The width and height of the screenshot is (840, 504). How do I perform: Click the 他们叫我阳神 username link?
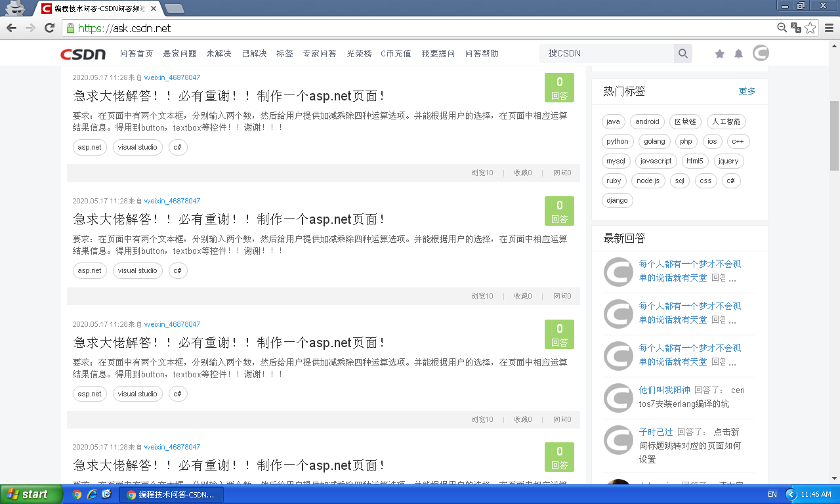point(665,390)
